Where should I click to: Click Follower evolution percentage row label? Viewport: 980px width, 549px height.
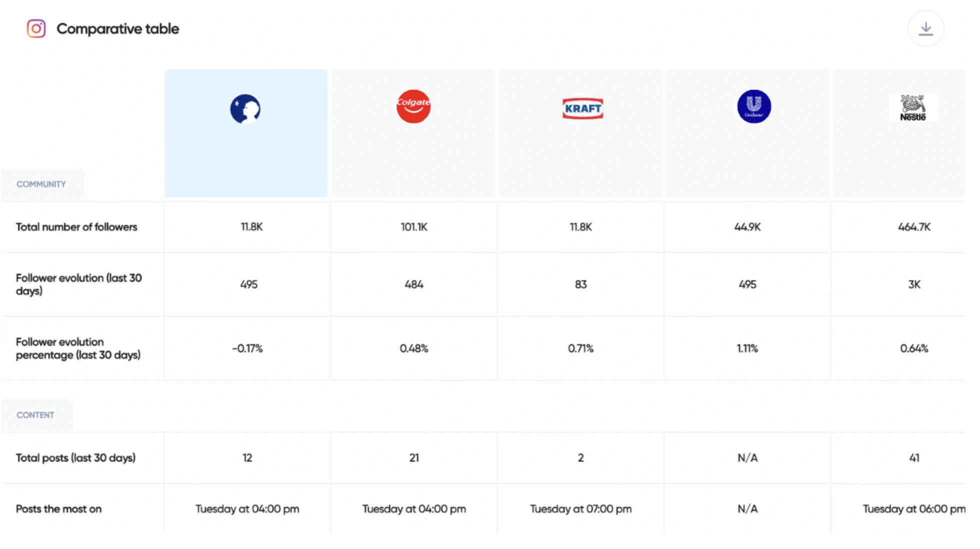point(78,348)
